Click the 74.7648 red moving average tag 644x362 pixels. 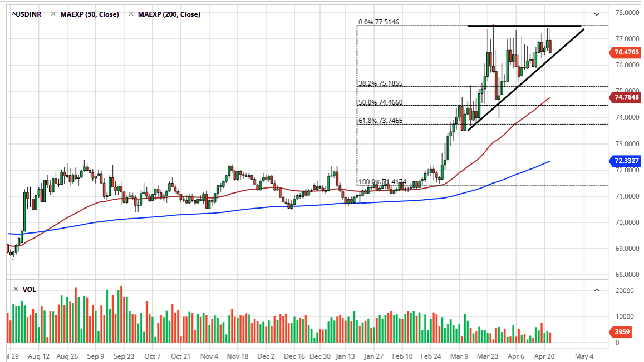point(626,97)
